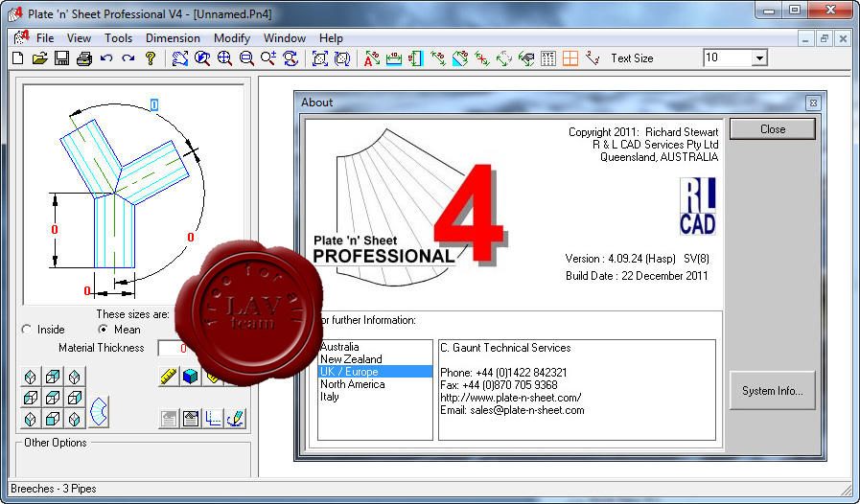The image size is (860, 504).
Task: Select Italy in the region list
Action: tap(375, 397)
